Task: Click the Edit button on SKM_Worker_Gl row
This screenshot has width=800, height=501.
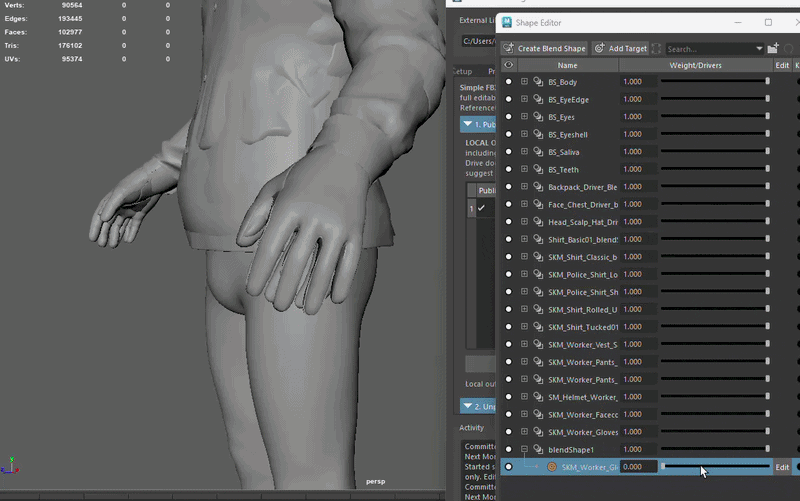Action: pos(782,467)
